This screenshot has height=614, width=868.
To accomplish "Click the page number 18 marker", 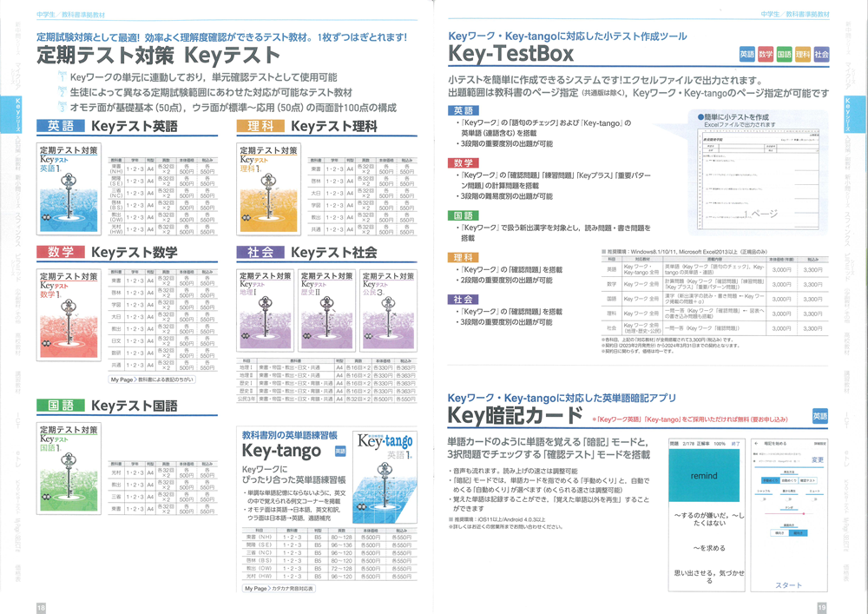I will pos(41,607).
